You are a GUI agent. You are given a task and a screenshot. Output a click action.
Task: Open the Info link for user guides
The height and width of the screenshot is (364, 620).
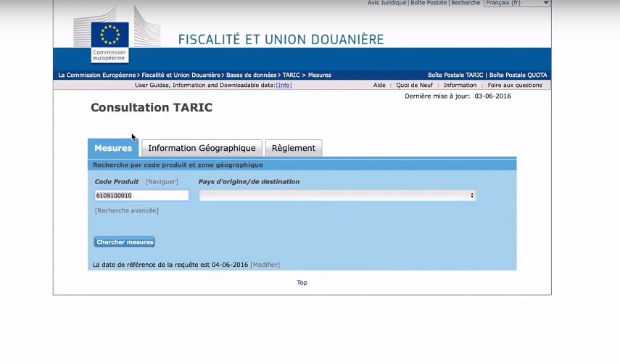284,86
